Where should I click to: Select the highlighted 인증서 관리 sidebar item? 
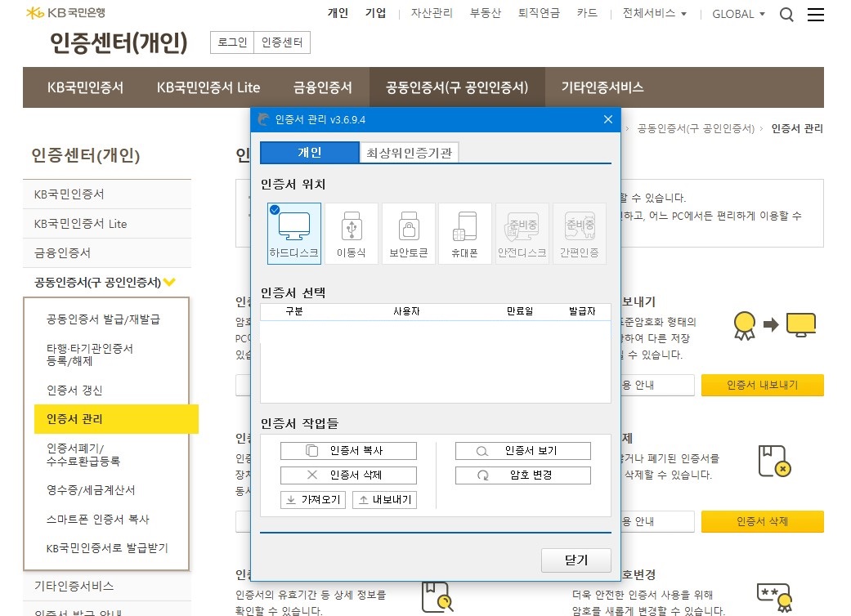(x=116, y=419)
